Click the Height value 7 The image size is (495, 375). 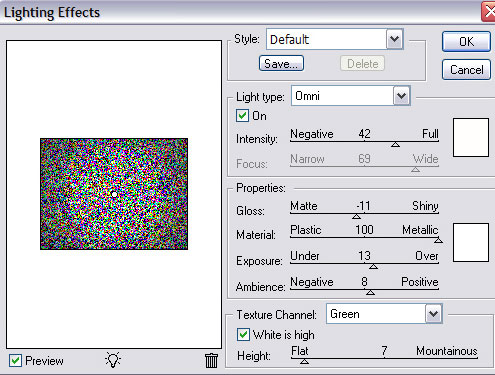(384, 351)
